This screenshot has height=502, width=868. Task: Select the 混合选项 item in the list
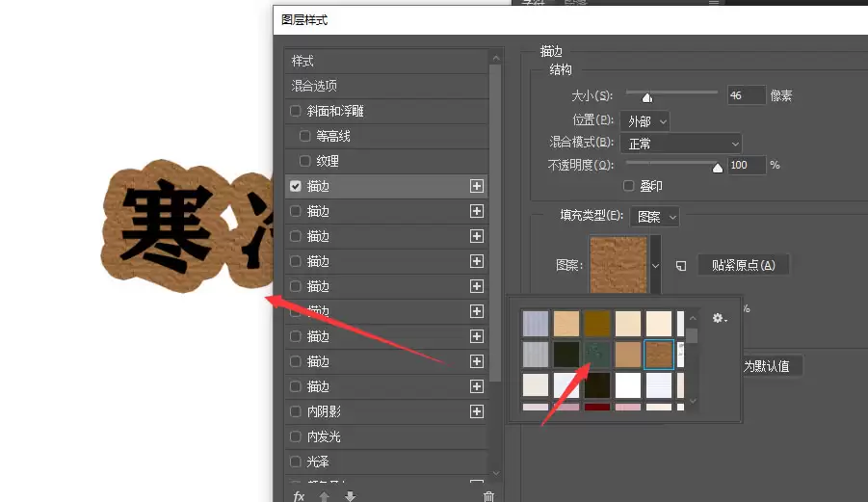tap(386, 86)
